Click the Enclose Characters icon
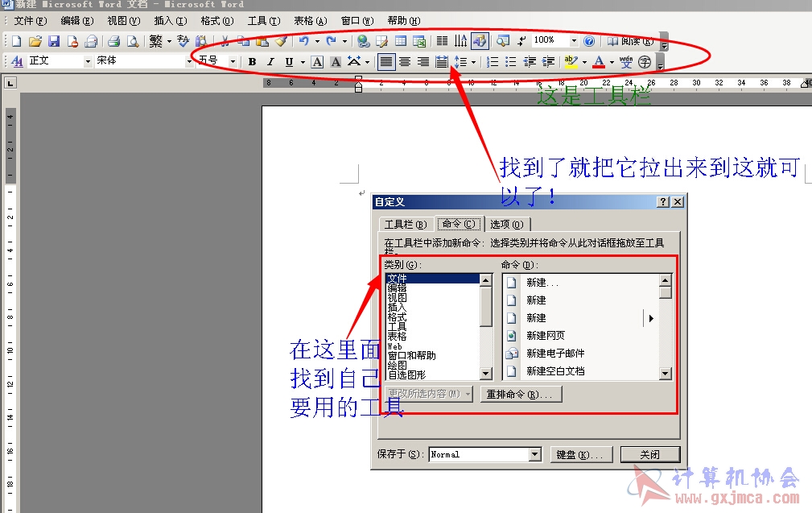 (645, 62)
